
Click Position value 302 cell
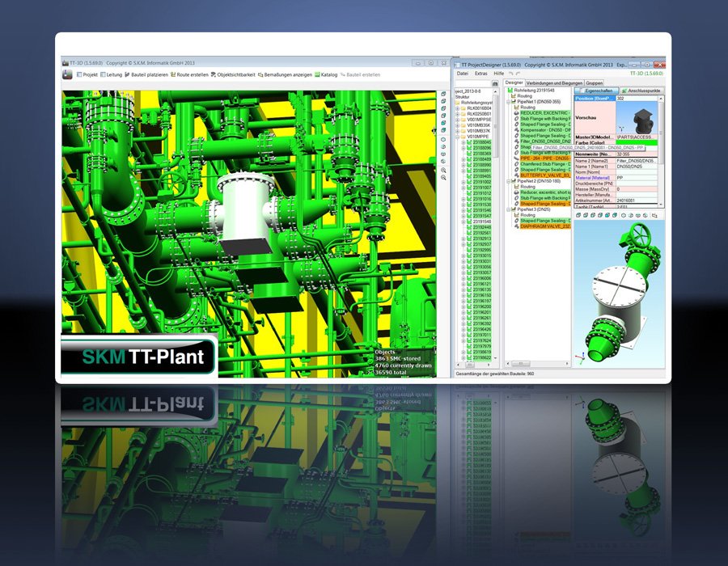click(x=637, y=99)
